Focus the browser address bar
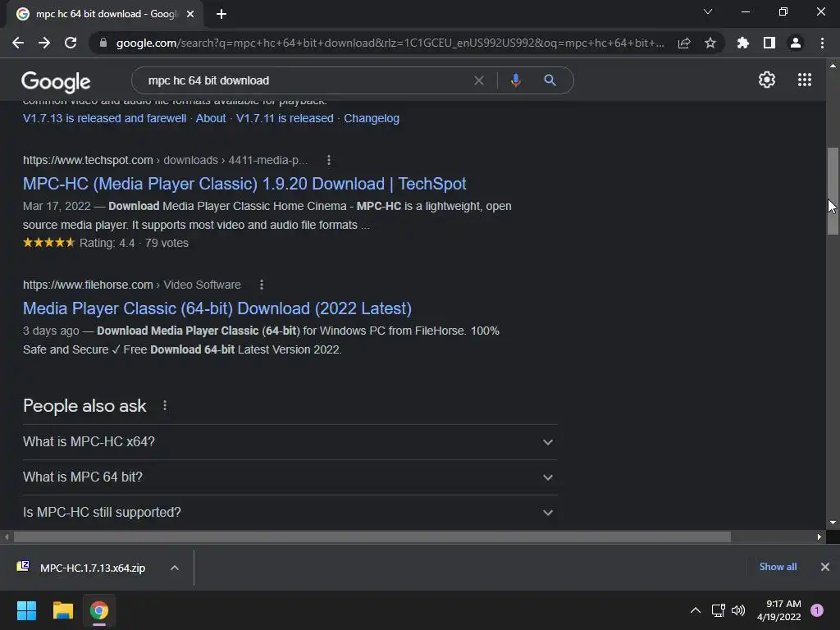 (x=390, y=43)
